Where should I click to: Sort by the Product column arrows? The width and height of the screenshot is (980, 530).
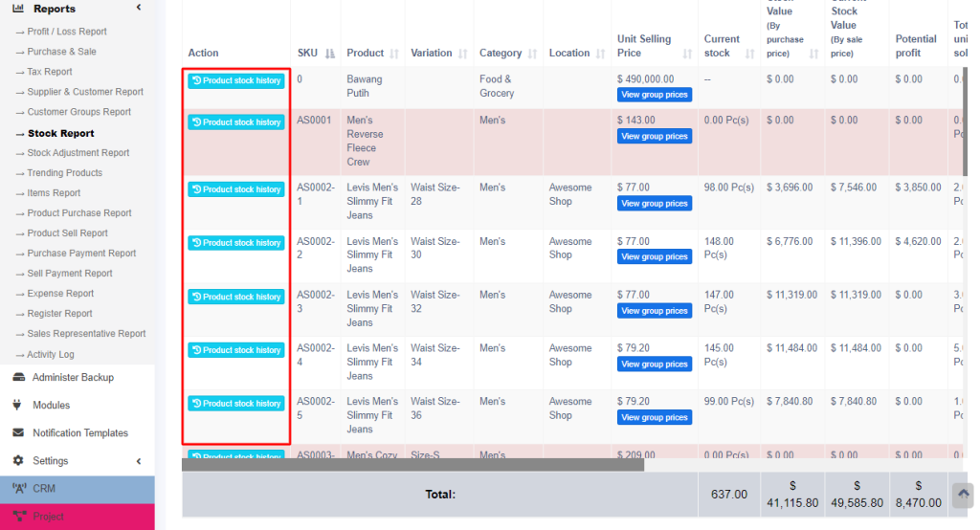tap(393, 54)
